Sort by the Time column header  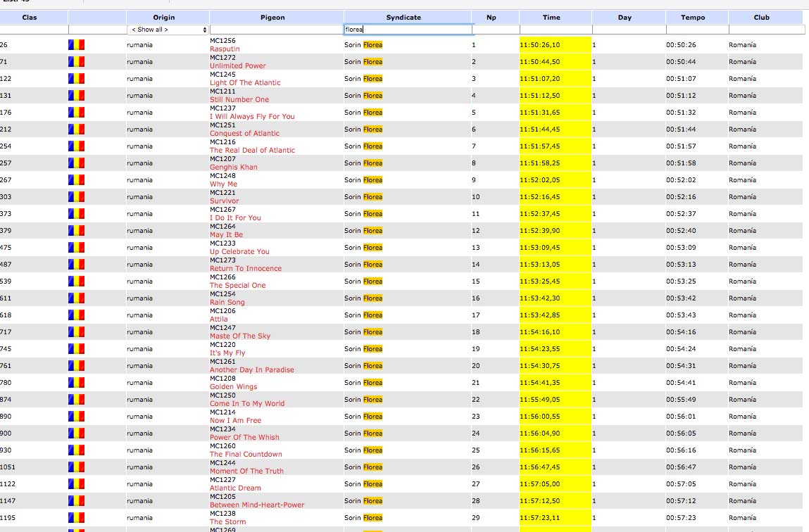[551, 18]
